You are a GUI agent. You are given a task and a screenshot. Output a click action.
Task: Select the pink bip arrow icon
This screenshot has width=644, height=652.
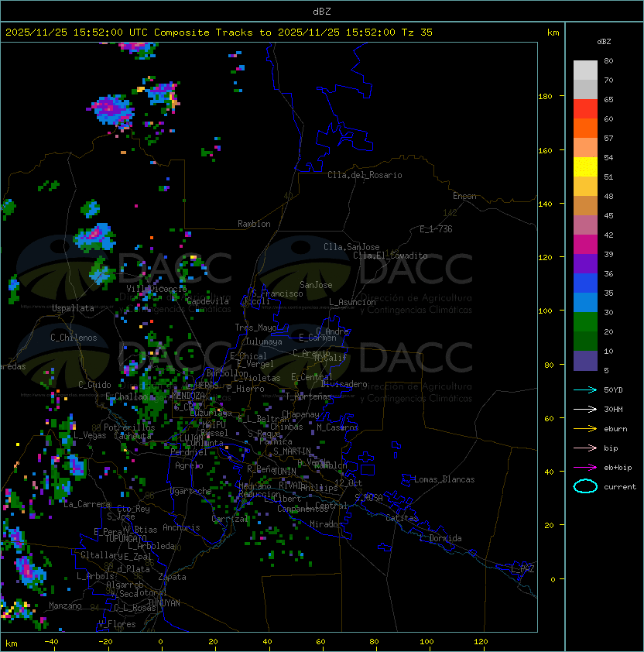pos(585,448)
